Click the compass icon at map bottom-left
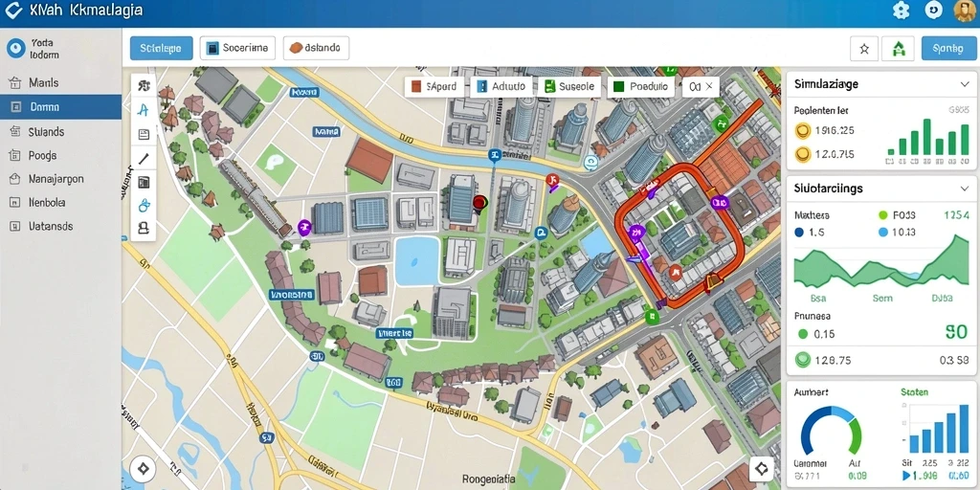The width and height of the screenshot is (980, 490). pyautogui.click(x=144, y=469)
